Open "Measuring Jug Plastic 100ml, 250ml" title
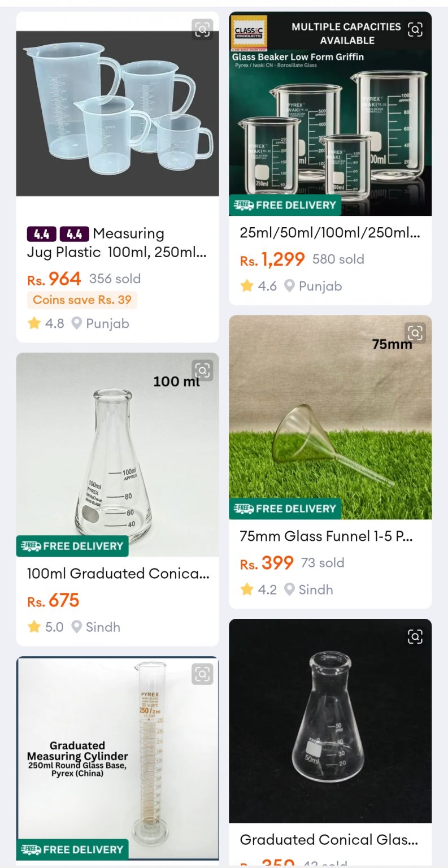Viewport: 448px width, 868px height. (117, 242)
